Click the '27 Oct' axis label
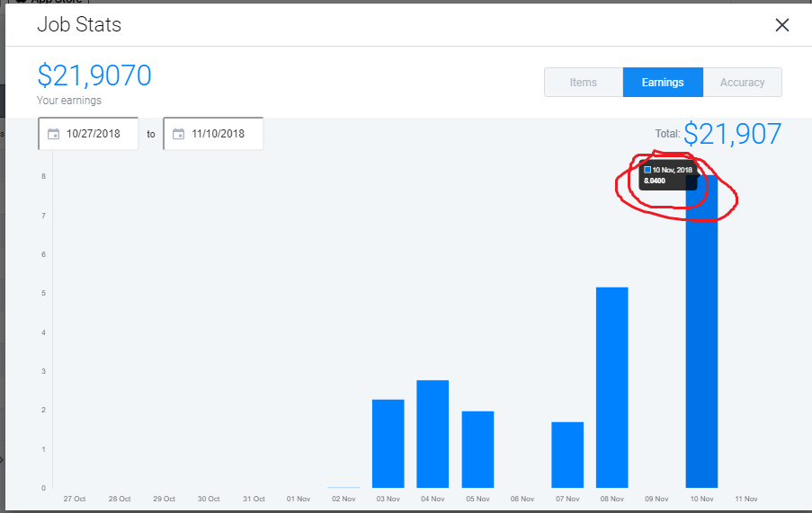Image resolution: width=812 pixels, height=513 pixels. [75, 499]
